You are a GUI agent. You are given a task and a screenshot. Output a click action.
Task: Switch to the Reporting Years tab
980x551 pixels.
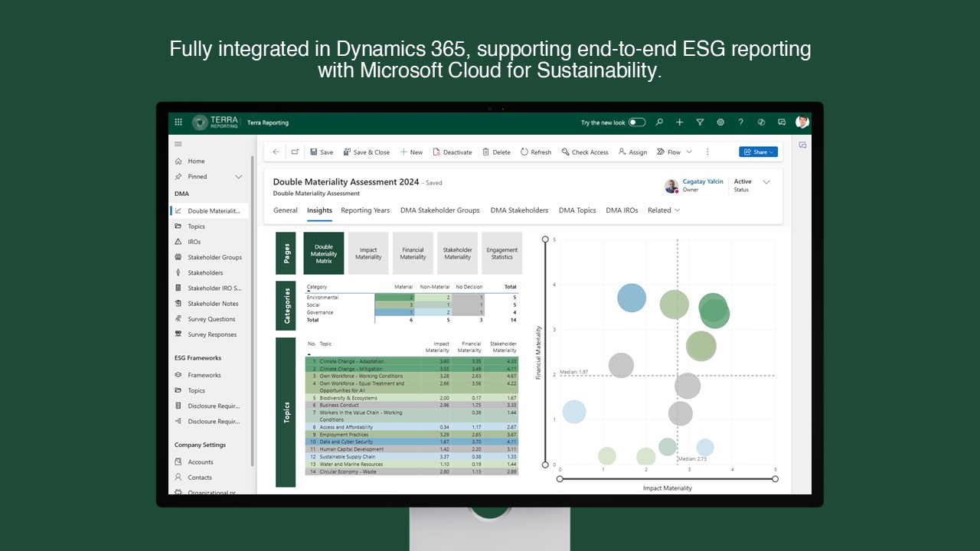pyautogui.click(x=365, y=210)
